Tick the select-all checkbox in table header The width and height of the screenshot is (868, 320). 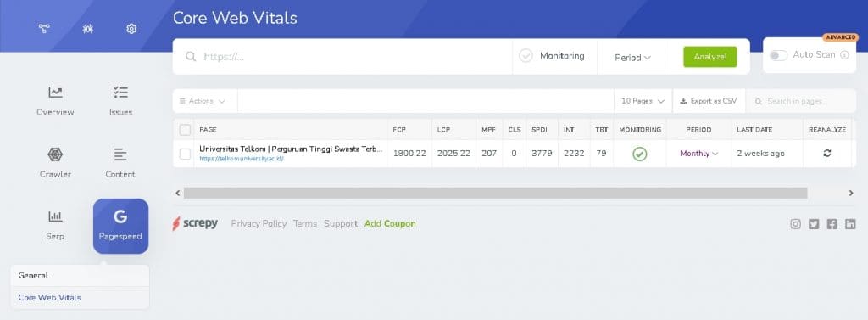tap(185, 130)
